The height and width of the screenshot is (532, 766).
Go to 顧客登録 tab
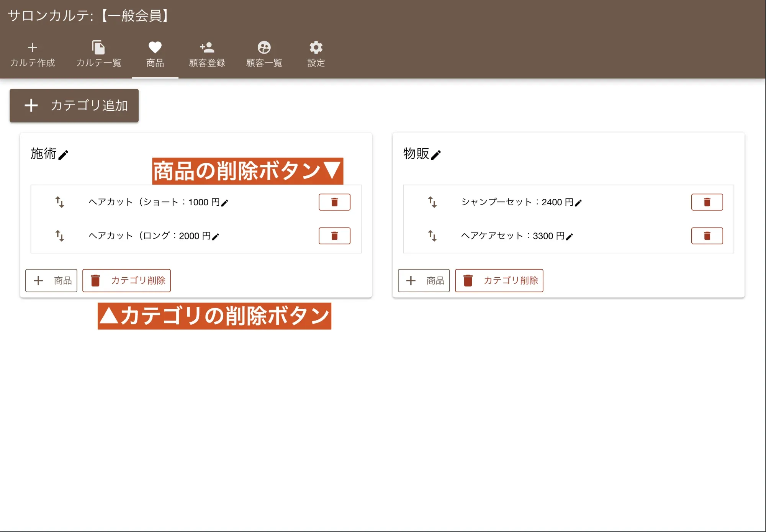pyautogui.click(x=207, y=54)
